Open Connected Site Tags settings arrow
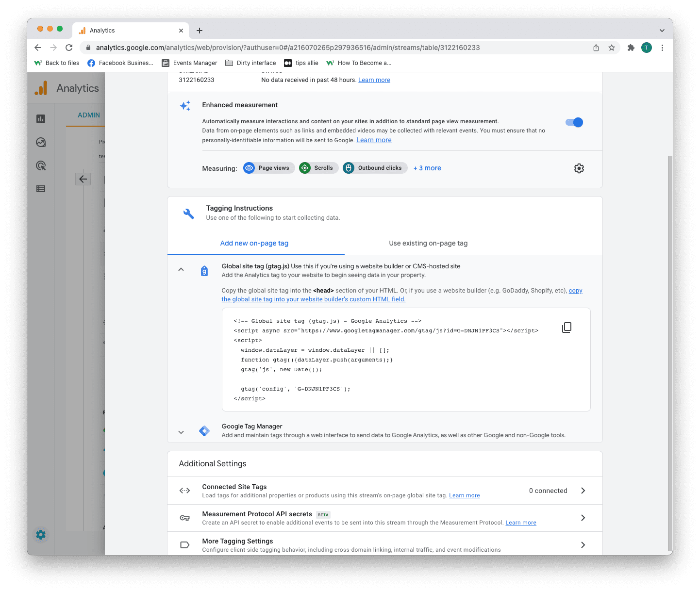The width and height of the screenshot is (700, 591). tap(583, 491)
